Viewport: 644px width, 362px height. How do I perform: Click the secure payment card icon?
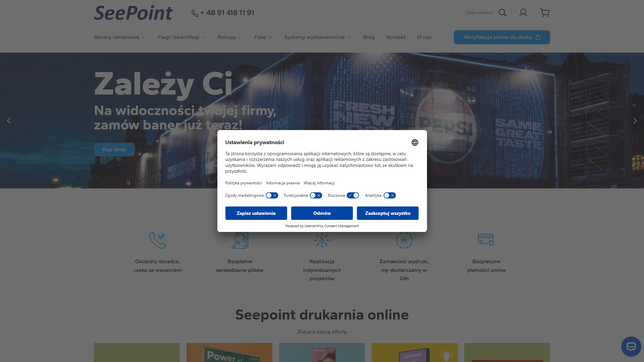486,240
